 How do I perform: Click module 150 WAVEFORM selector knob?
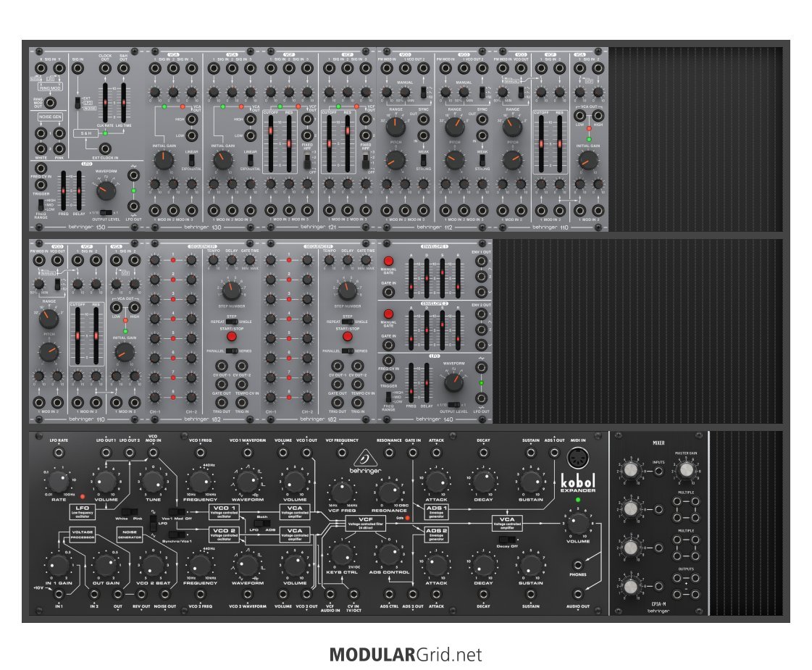coord(106,190)
